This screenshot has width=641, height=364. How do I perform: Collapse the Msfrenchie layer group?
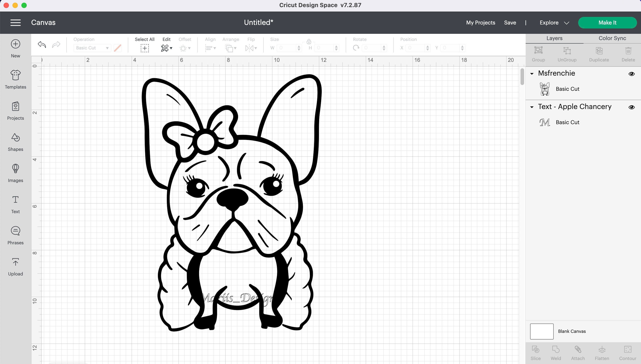(x=532, y=73)
